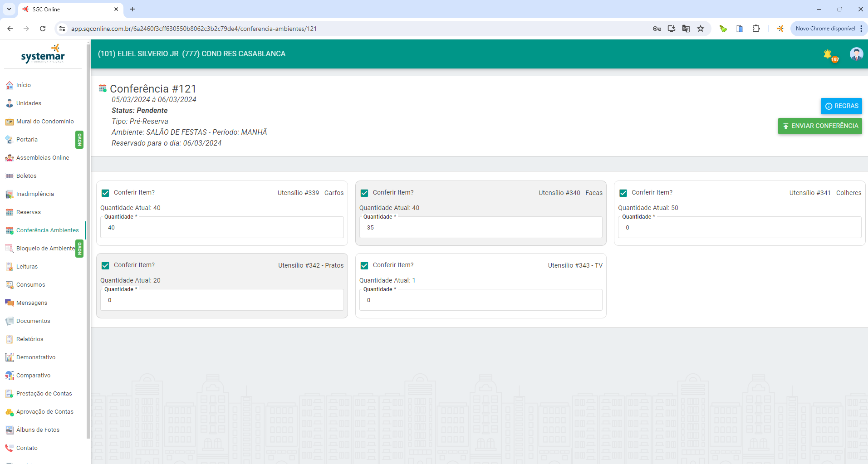This screenshot has width=868, height=464.
Task: Click the Início home icon in sidebar
Action: coord(9,85)
